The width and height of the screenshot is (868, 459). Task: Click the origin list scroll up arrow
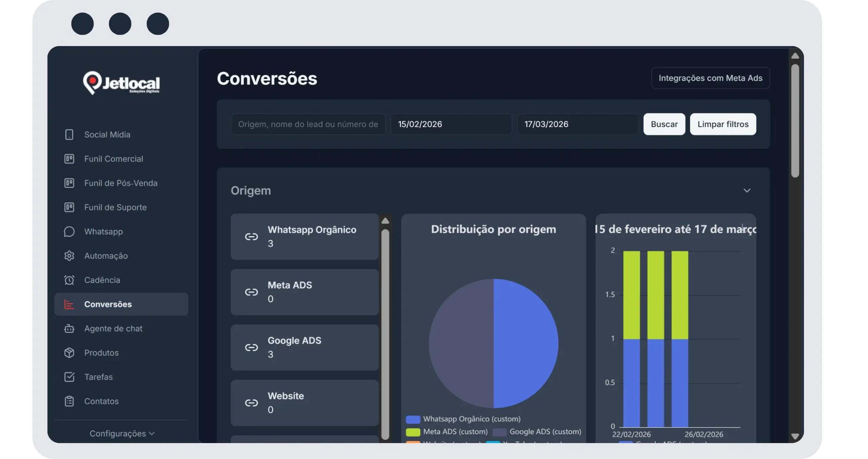[x=385, y=221]
